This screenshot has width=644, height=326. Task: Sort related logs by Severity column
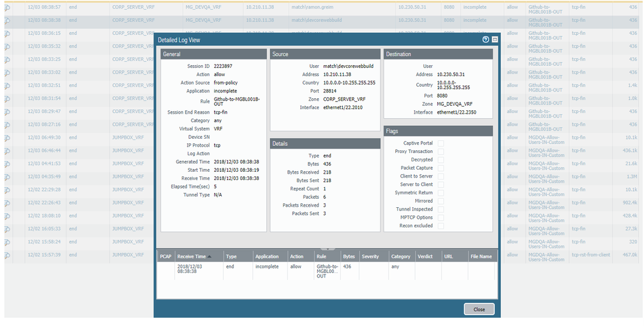pyautogui.click(x=374, y=256)
